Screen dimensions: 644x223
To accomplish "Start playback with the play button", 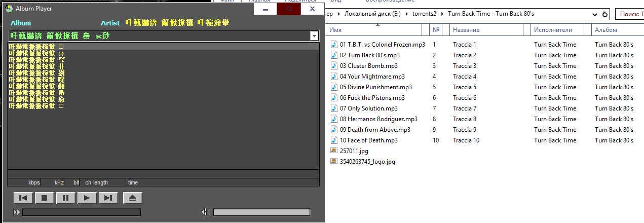I will 87,198.
